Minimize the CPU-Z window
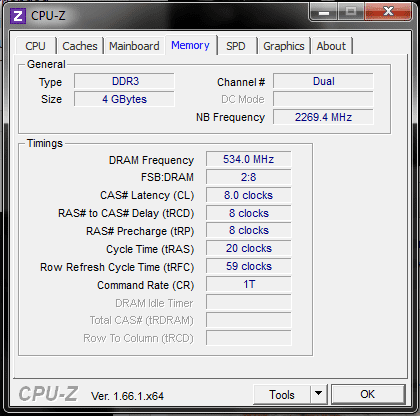 324,12
